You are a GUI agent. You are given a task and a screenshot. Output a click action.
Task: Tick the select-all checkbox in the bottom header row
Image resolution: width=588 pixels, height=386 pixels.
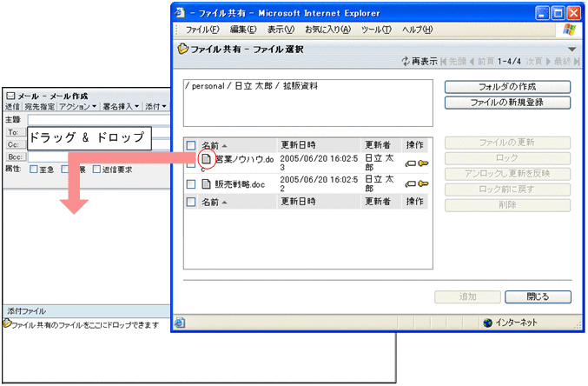pos(191,202)
